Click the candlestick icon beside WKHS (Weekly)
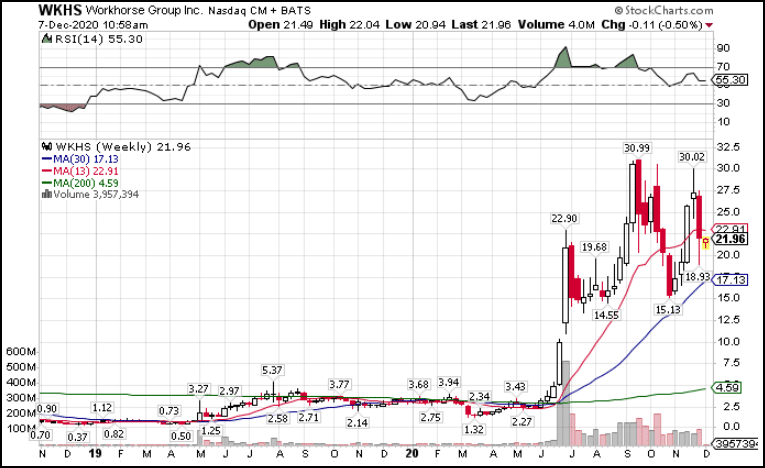This screenshot has width=765, height=468. (47, 146)
